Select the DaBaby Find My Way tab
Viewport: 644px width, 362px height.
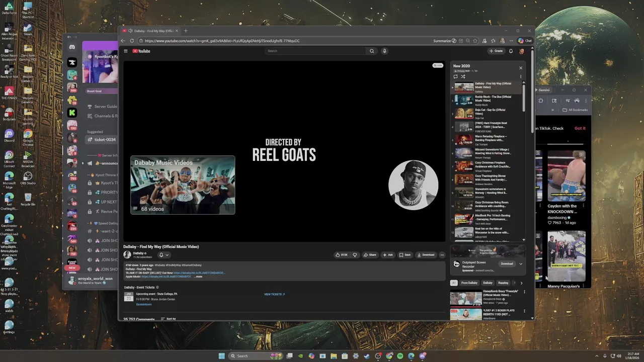pos(150,31)
